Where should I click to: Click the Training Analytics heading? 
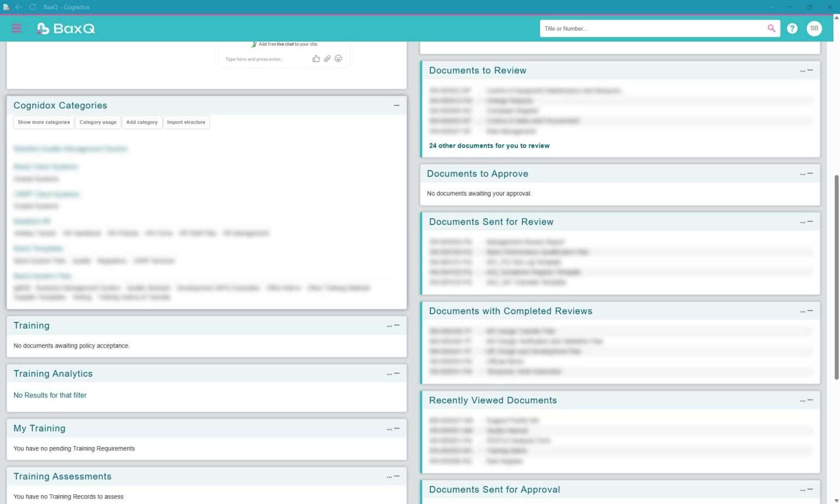pos(53,373)
